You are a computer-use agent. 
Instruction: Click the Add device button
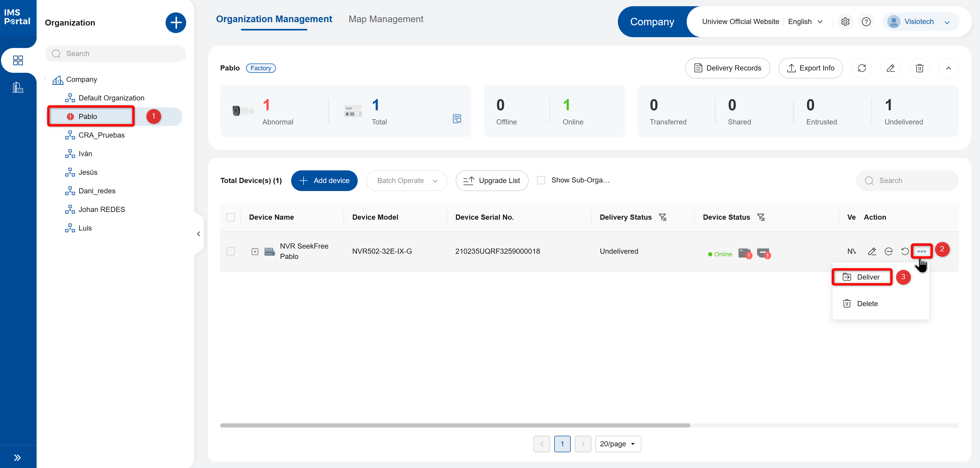pos(324,180)
